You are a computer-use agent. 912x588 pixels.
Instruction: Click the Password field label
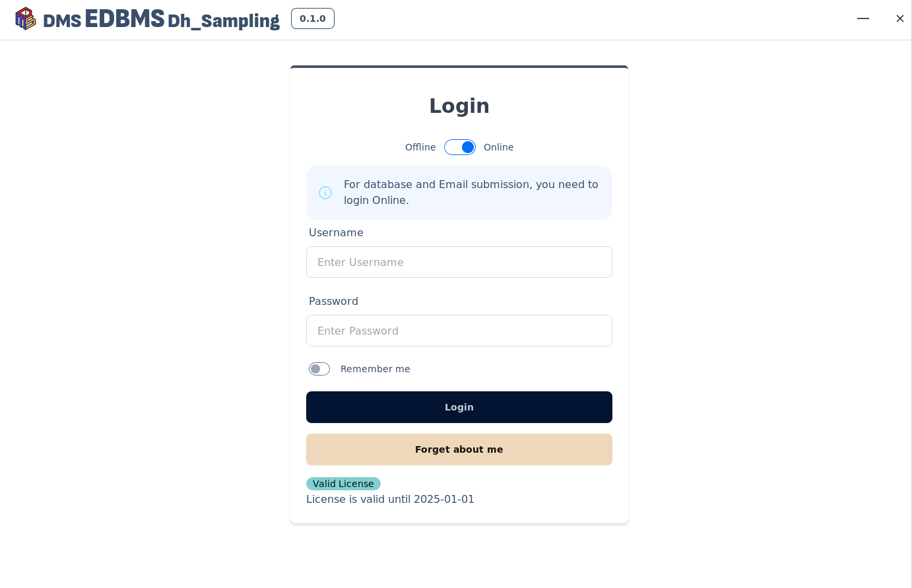click(333, 301)
